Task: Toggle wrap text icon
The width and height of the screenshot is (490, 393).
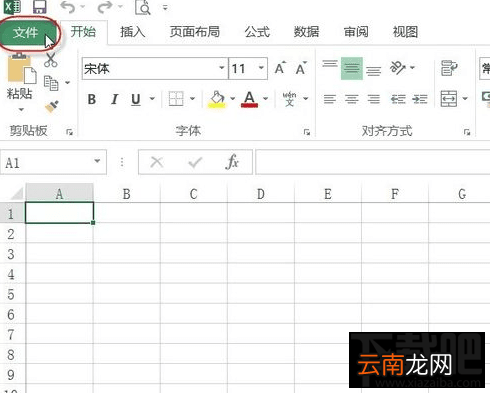Action: pyautogui.click(x=449, y=68)
